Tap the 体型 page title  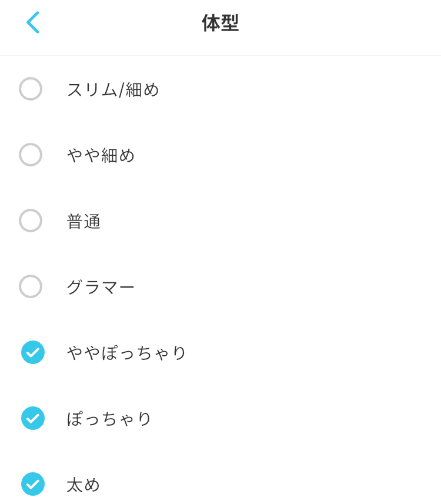220,23
